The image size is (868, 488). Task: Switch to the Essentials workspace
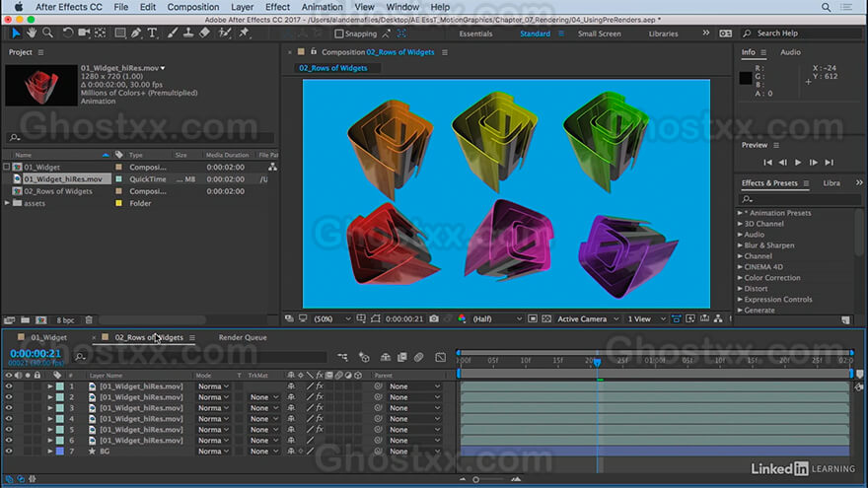click(475, 34)
